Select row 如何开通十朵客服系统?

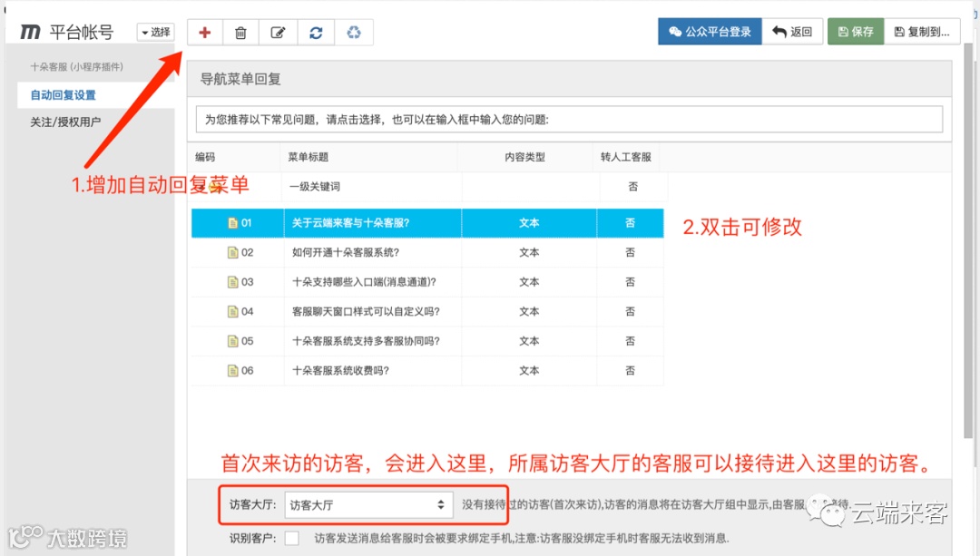427,252
